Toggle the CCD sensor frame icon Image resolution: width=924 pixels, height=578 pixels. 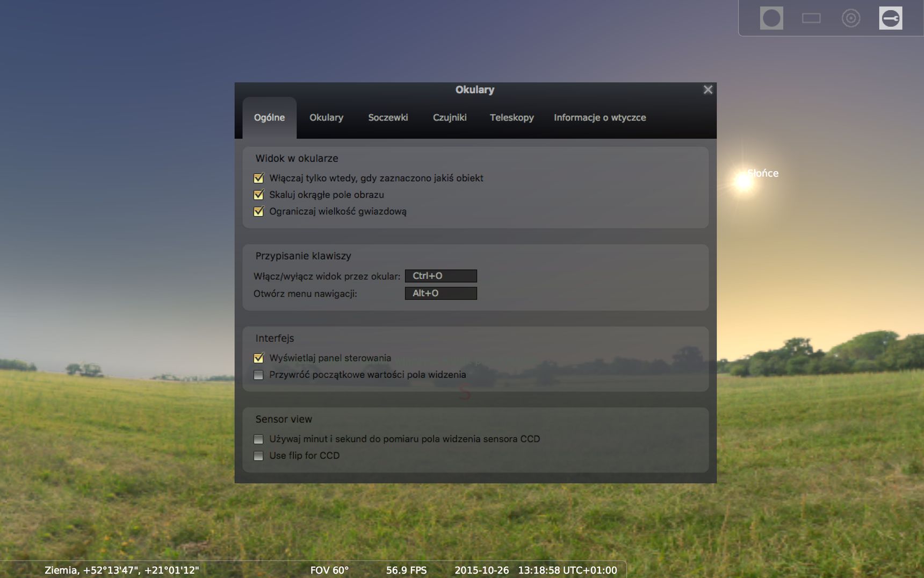[811, 18]
